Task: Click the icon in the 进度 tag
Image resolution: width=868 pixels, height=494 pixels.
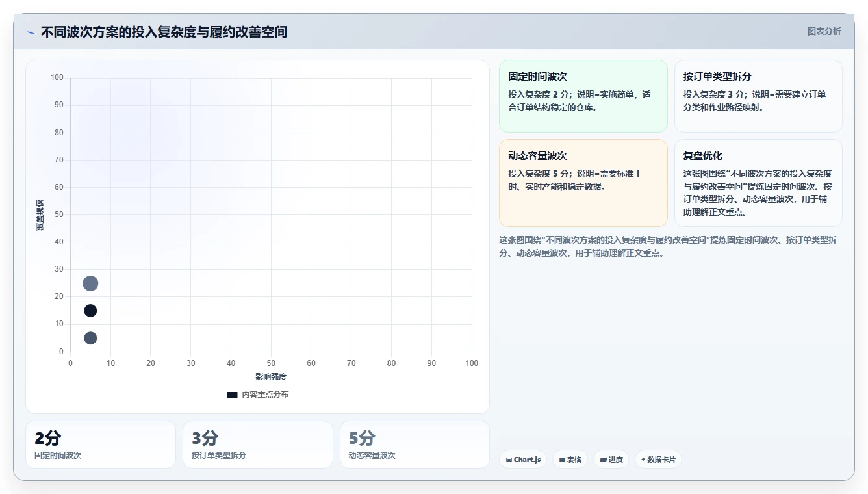Action: (x=603, y=460)
